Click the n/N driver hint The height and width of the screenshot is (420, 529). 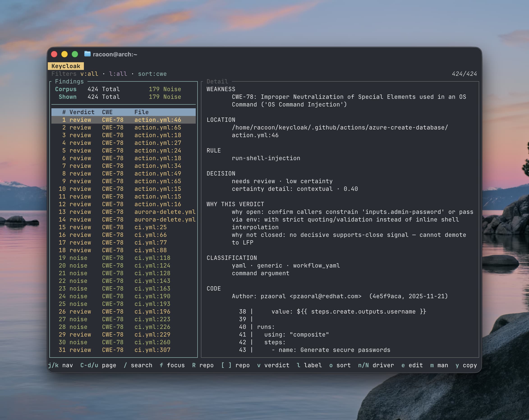point(376,365)
